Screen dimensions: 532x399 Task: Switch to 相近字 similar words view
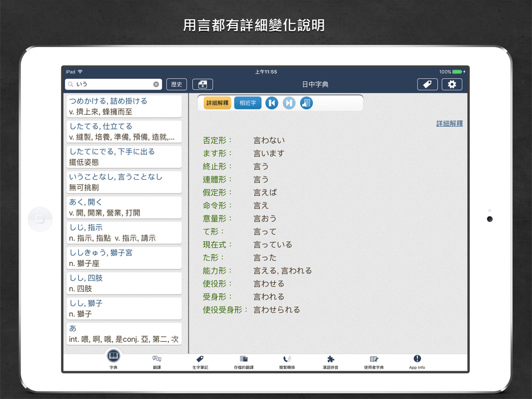click(248, 103)
